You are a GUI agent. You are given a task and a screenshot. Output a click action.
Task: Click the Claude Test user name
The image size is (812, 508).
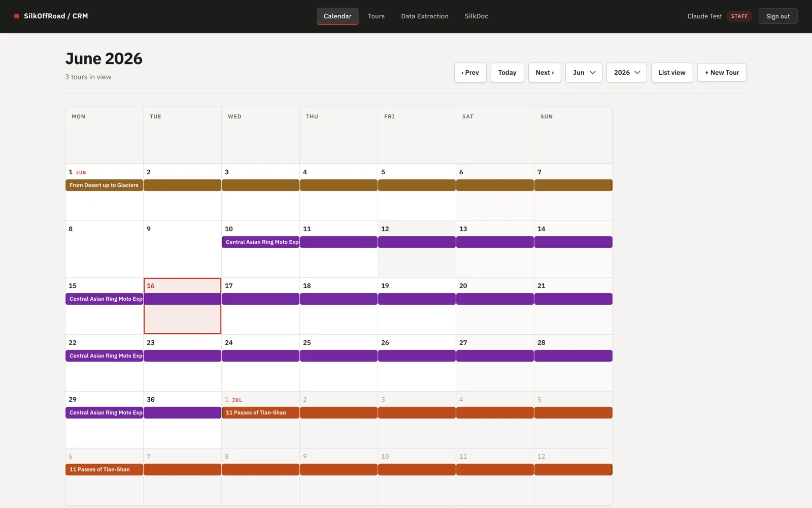(704, 16)
